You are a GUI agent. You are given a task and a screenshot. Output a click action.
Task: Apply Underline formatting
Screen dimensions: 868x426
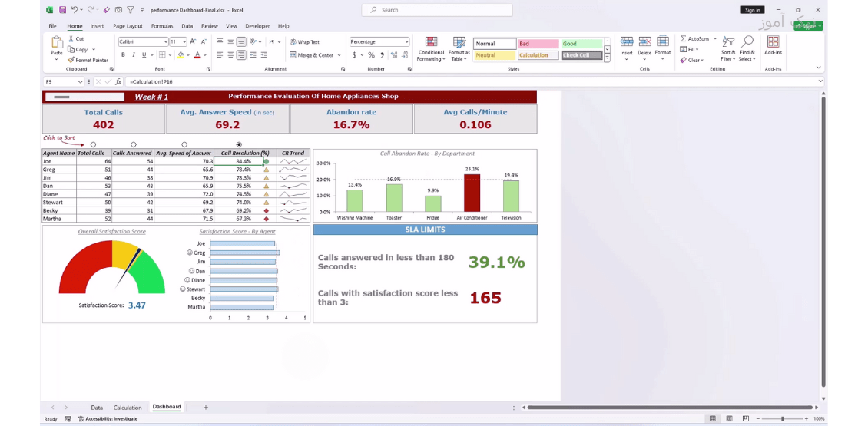coord(144,54)
